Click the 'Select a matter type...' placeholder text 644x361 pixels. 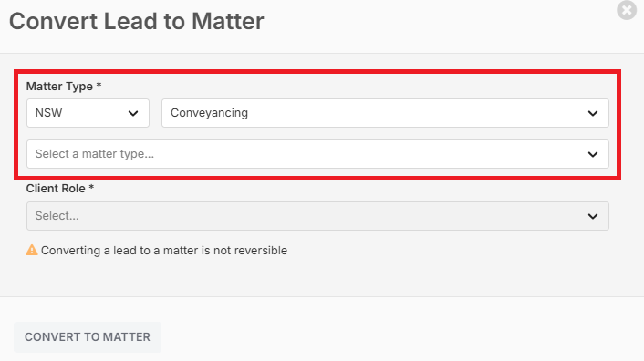[x=95, y=154]
